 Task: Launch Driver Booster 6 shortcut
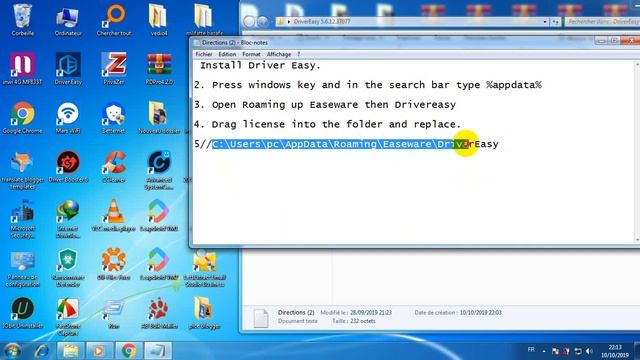[68, 167]
